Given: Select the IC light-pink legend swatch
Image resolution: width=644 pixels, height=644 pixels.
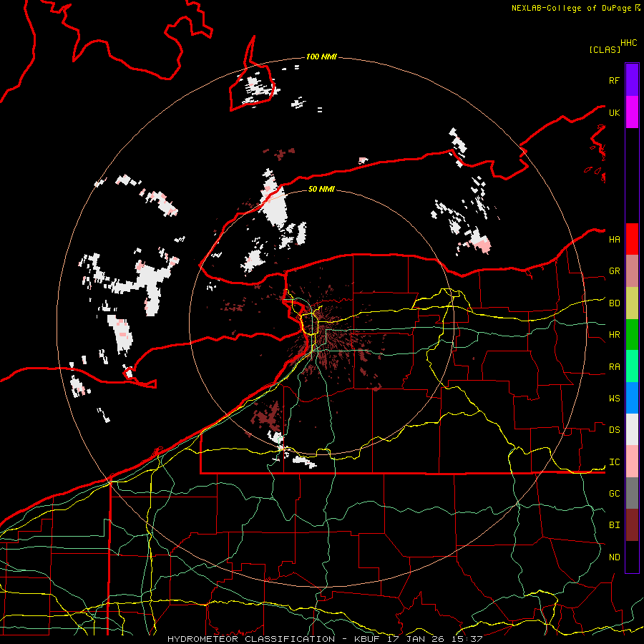Looking at the screenshot, I should click(632, 462).
